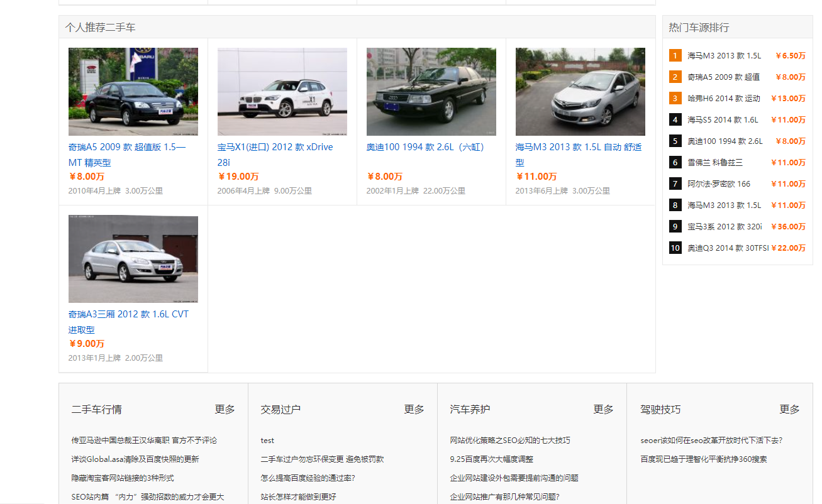Click the silver 奇瑞A3 car photo
The height and width of the screenshot is (504, 822).
coord(133,258)
